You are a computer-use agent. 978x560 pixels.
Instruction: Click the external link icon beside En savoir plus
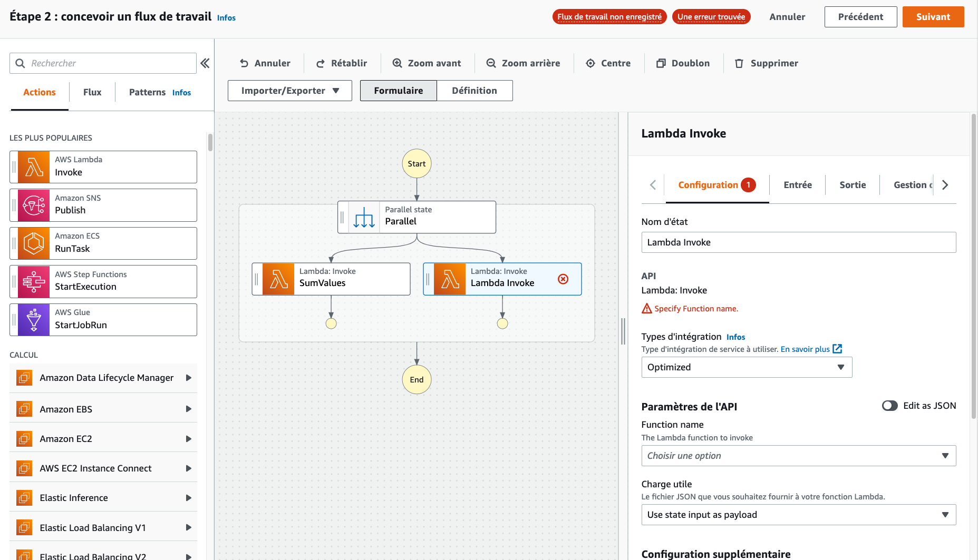(837, 349)
